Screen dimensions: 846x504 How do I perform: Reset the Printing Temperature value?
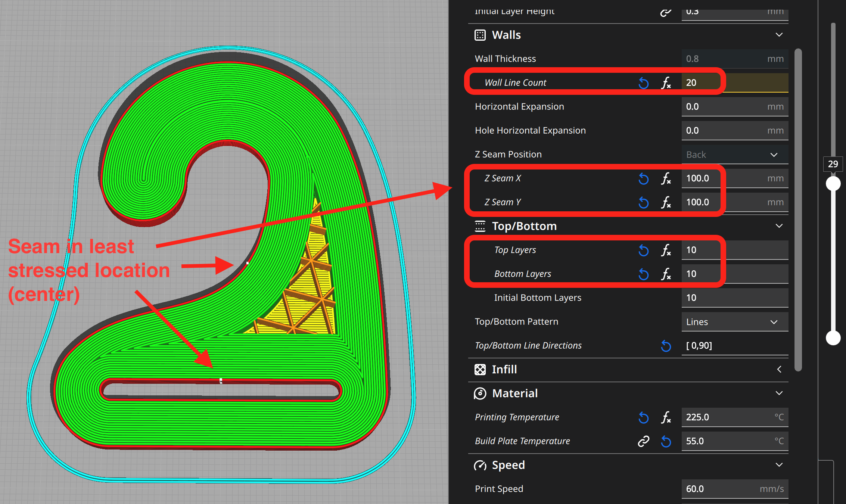coord(644,417)
